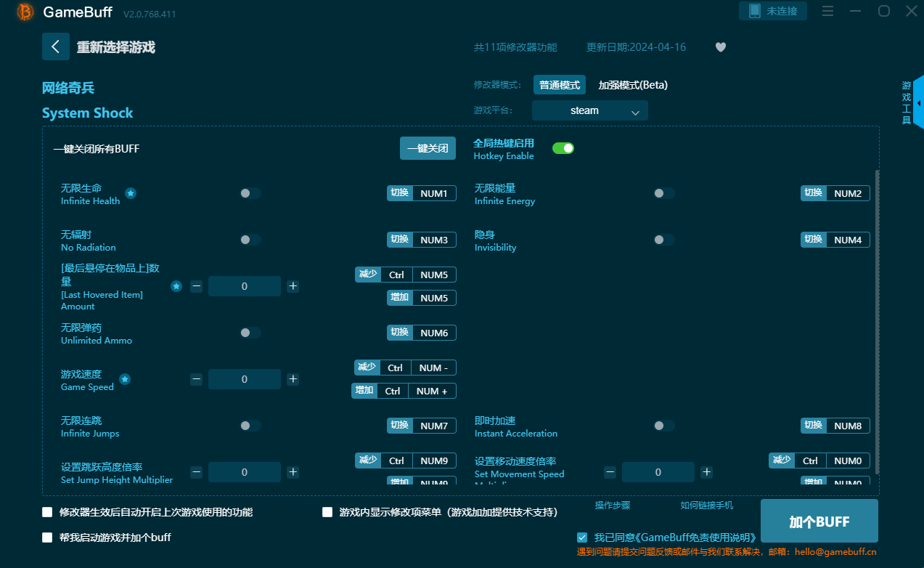Uncheck the GameBuff disclaimer agreement checkbox
Screen dimensions: 924x568
click(582, 537)
